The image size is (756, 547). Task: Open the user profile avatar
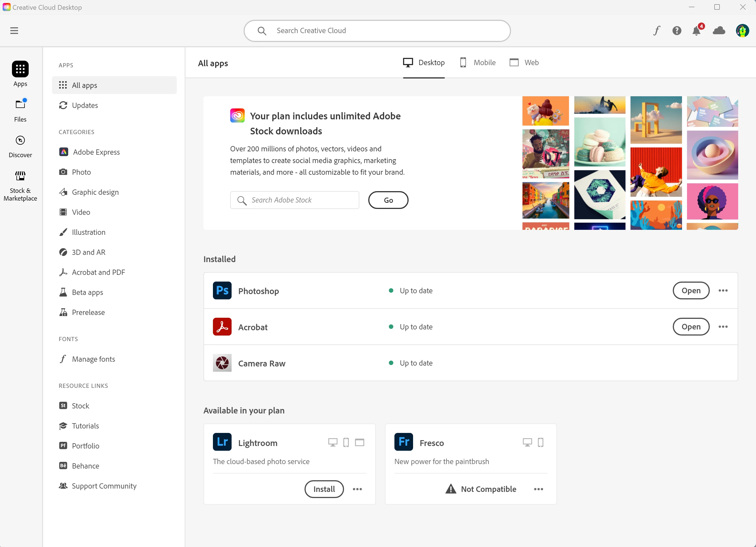tap(742, 31)
